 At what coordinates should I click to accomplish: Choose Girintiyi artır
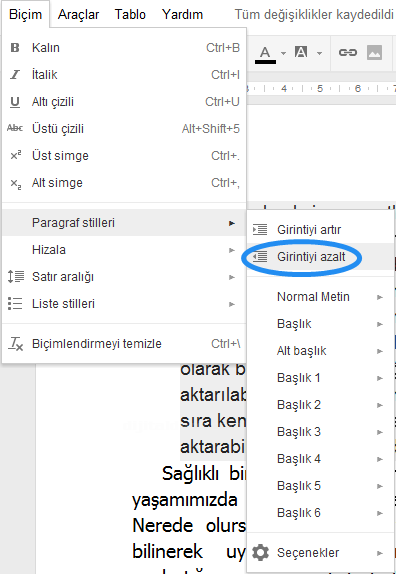pyautogui.click(x=321, y=230)
